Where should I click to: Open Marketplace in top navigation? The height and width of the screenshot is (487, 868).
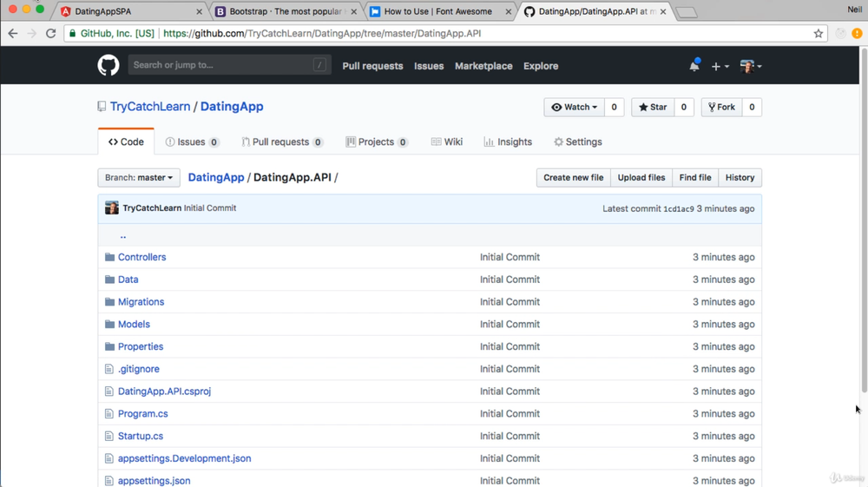(483, 66)
